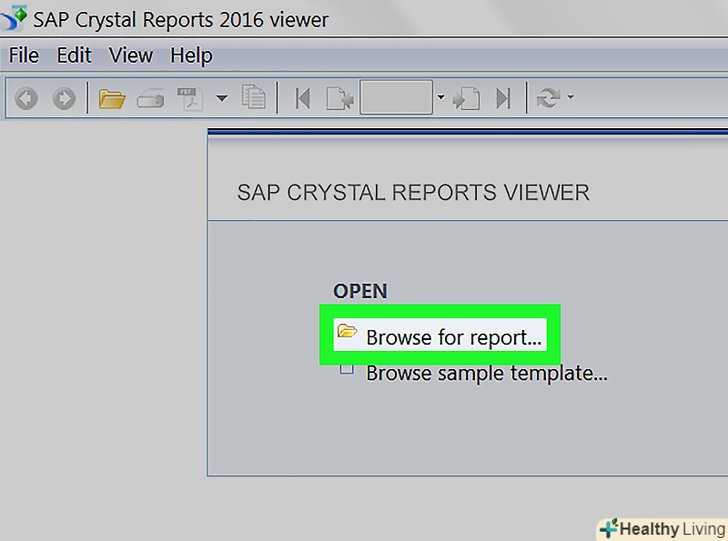Click the Export to PDF icon
This screenshot has width=728, height=541.
pyautogui.click(x=189, y=98)
